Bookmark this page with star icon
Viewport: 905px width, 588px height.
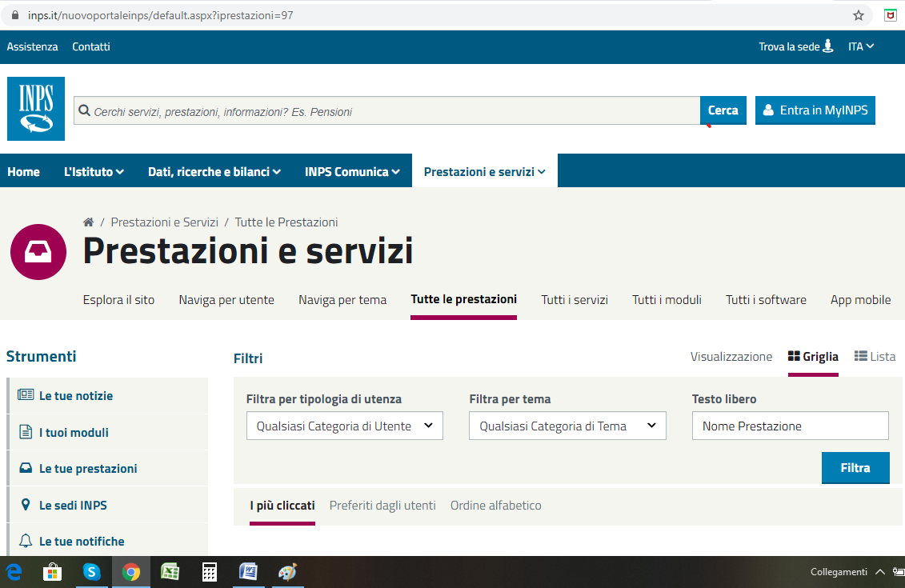click(x=859, y=15)
